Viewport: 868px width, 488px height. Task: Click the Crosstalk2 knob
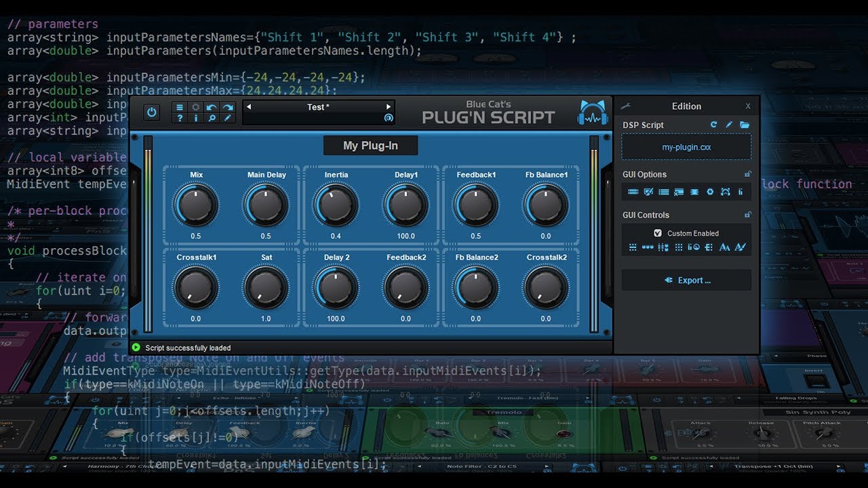tap(546, 287)
